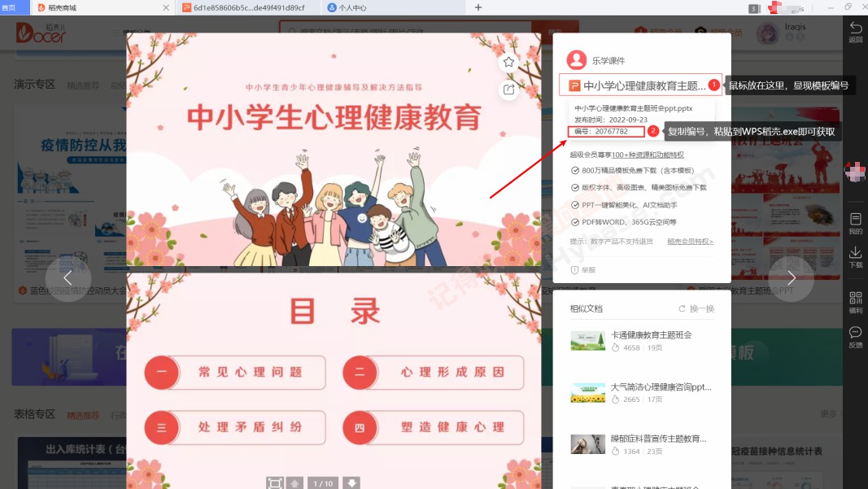Click the 相似文档 heading
This screenshot has width=868, height=489.
click(x=587, y=308)
